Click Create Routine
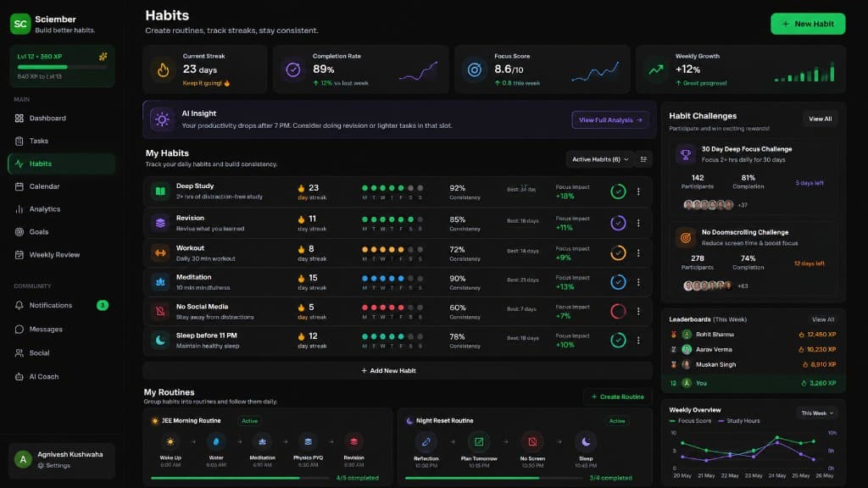 (x=617, y=396)
